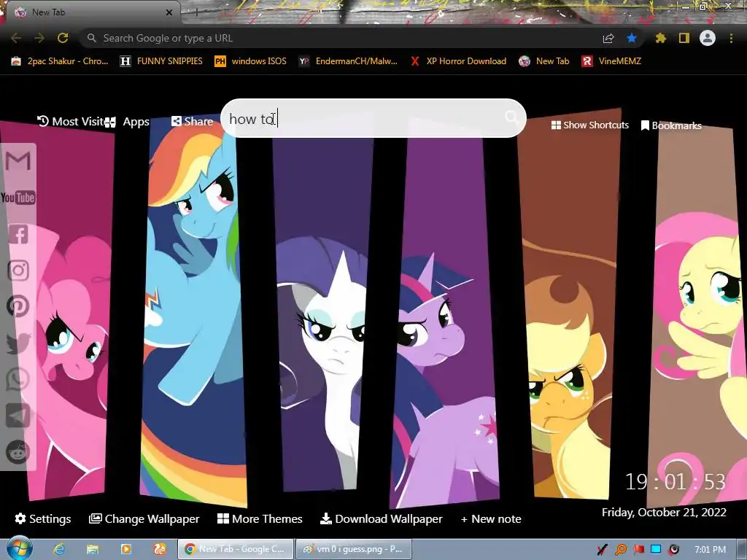The width and height of the screenshot is (747, 560).
Task: Go forward with the forward arrow
Action: tap(39, 38)
